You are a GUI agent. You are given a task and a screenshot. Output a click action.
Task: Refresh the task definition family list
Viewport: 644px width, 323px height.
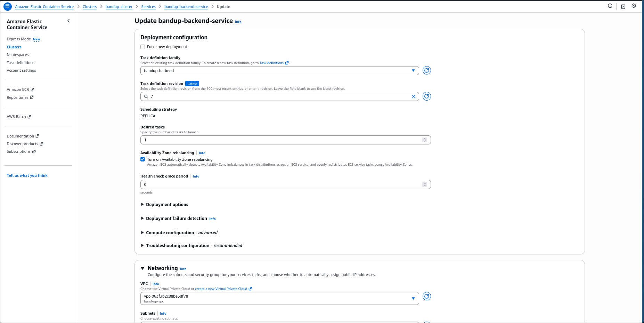[x=426, y=70]
